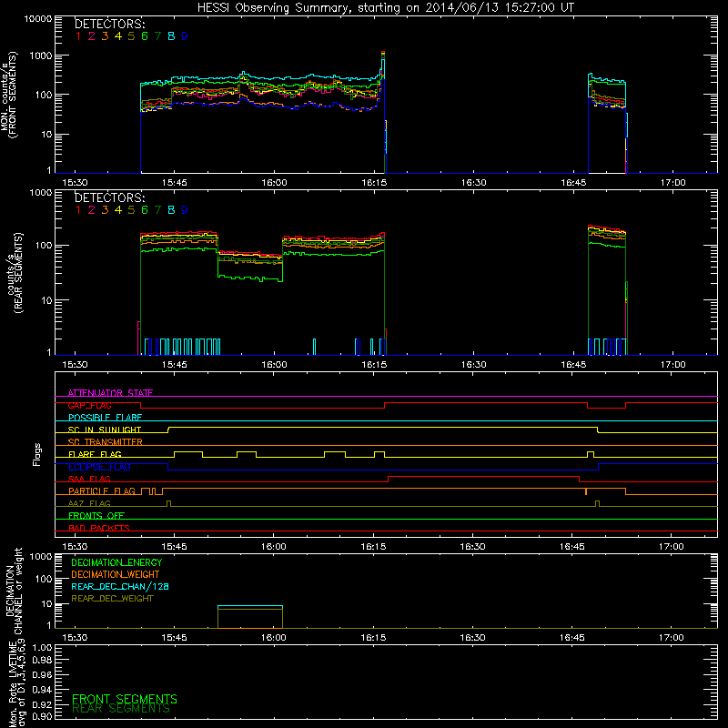Click '0.96' on livetime axis
The width and height of the screenshot is (728, 728).
42,675
